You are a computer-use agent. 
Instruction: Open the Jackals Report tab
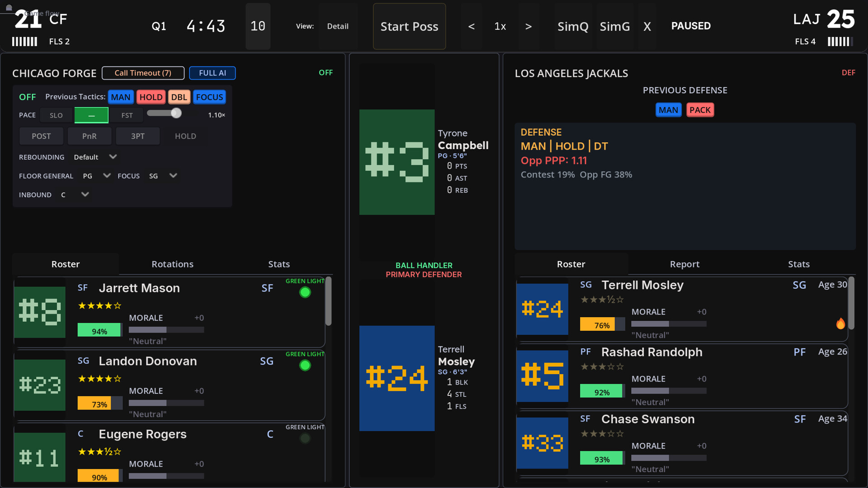(x=684, y=264)
